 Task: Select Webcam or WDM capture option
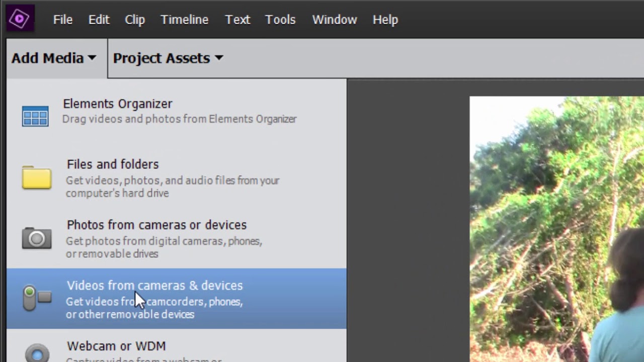[x=116, y=346]
